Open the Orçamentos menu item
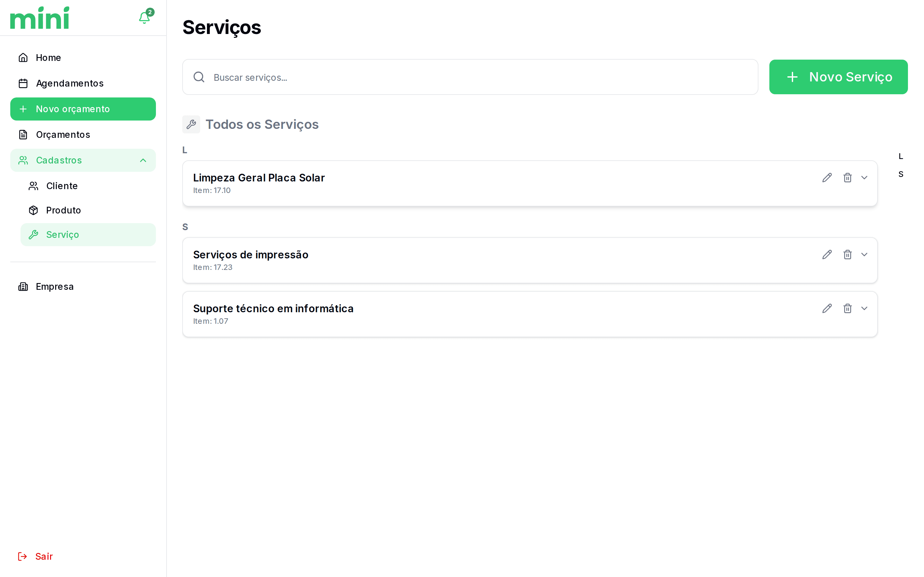 click(63, 135)
